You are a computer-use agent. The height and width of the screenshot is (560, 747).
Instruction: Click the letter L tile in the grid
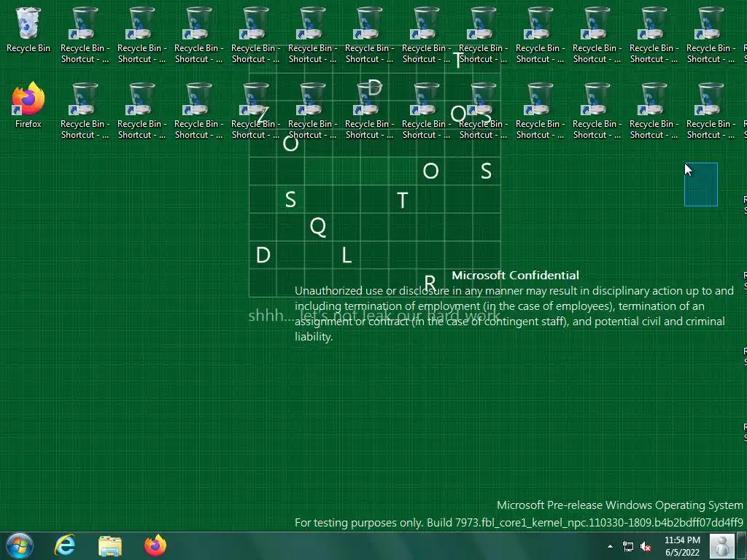(x=347, y=255)
